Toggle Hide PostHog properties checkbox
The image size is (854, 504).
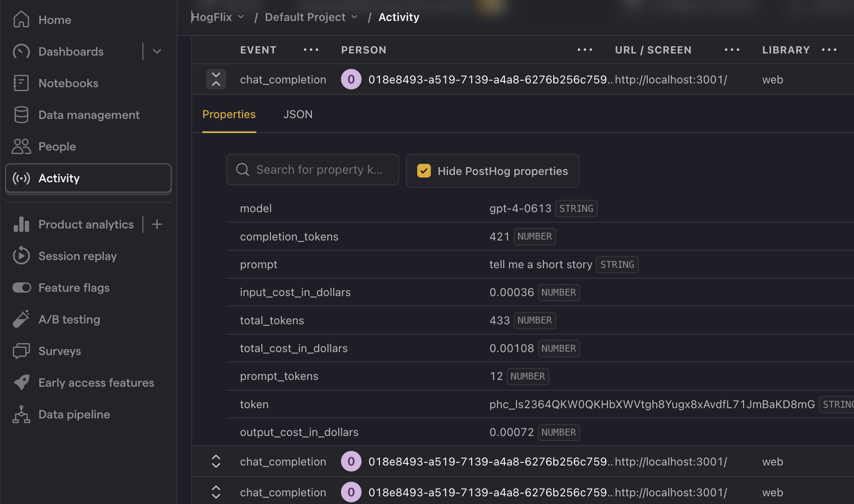click(x=424, y=171)
